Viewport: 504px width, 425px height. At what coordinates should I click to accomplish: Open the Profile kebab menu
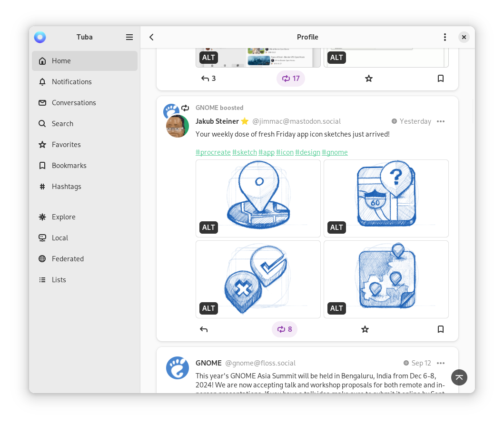click(445, 37)
